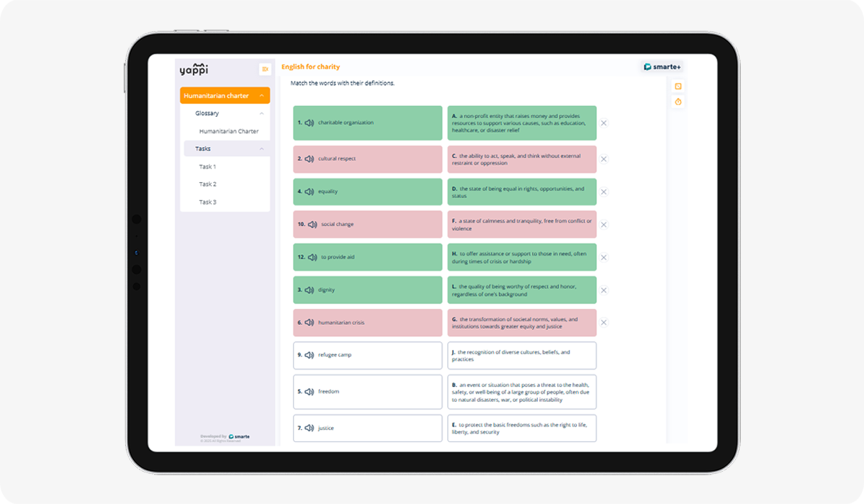The image size is (864, 504).
Task: Click the orange square icon above timer
Action: click(678, 86)
